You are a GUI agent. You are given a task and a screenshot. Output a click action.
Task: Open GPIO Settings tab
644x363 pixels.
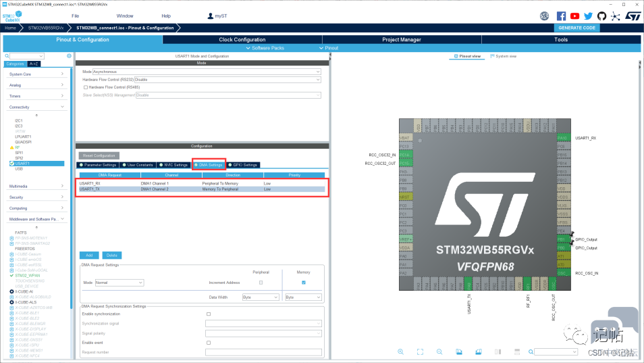click(243, 165)
